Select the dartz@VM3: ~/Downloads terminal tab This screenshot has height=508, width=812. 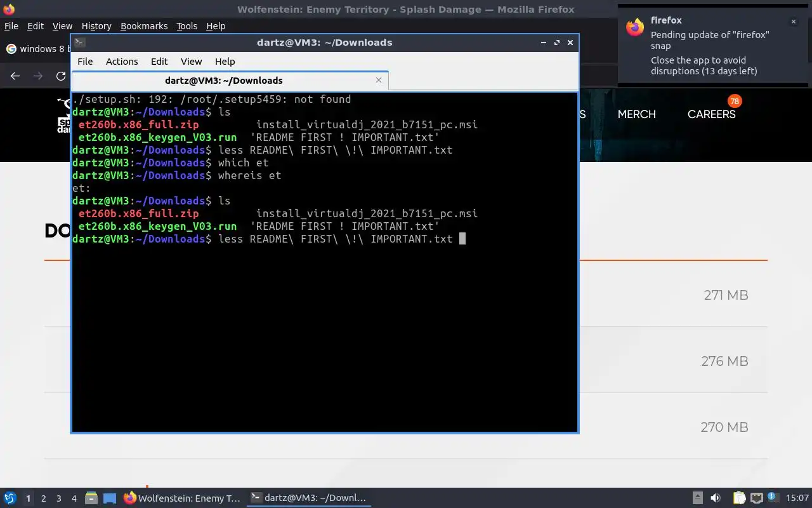coord(224,81)
